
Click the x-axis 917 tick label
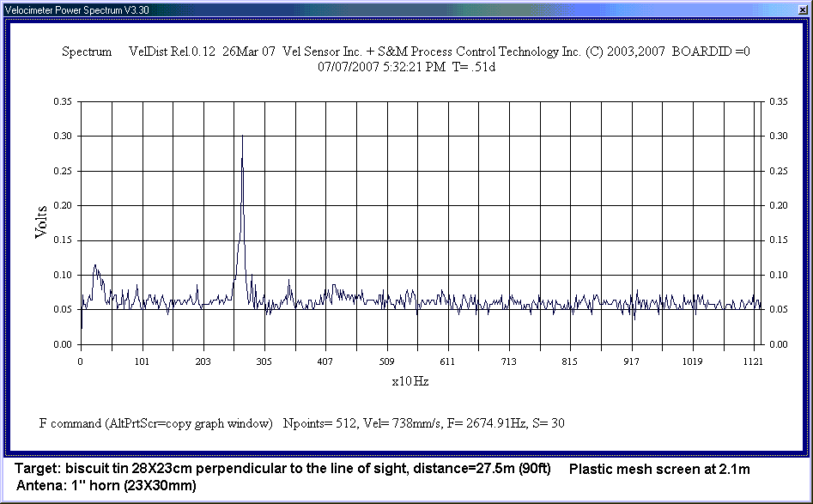coord(631,362)
